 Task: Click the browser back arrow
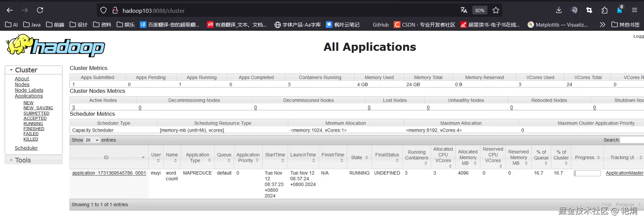(x=10, y=10)
